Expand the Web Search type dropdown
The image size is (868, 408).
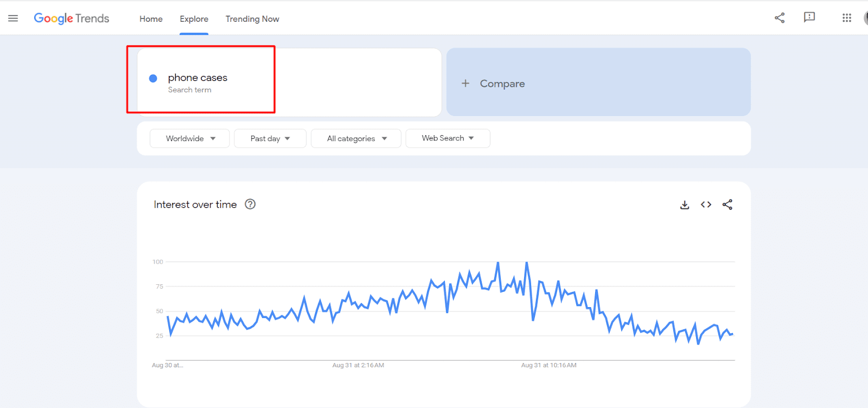[448, 138]
